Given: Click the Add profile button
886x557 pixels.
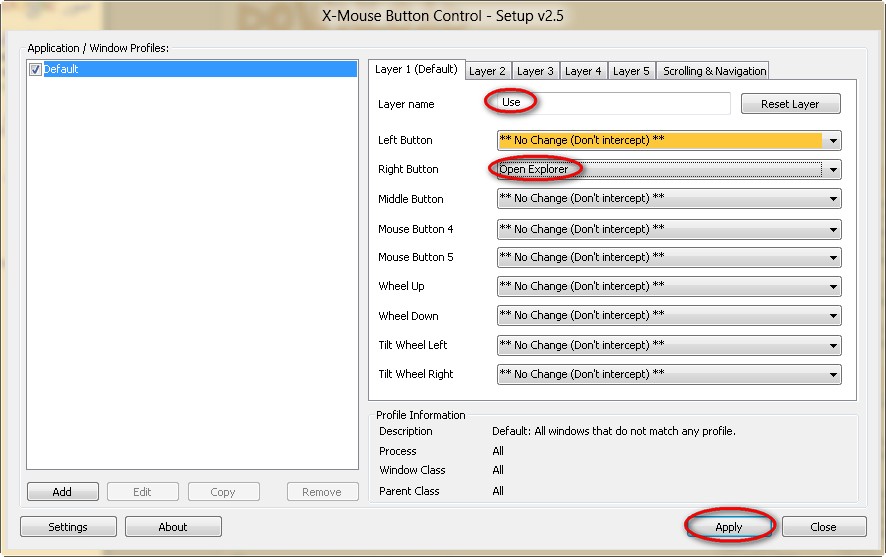Looking at the screenshot, I should [x=62, y=492].
